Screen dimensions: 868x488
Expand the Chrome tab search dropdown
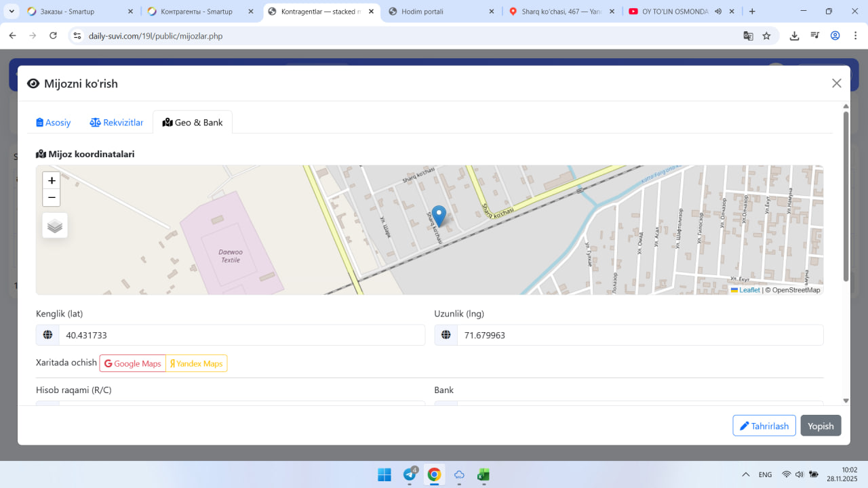[12, 12]
